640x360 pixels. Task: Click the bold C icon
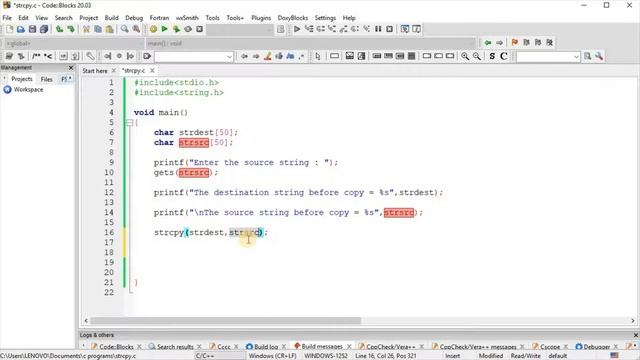click(x=504, y=56)
